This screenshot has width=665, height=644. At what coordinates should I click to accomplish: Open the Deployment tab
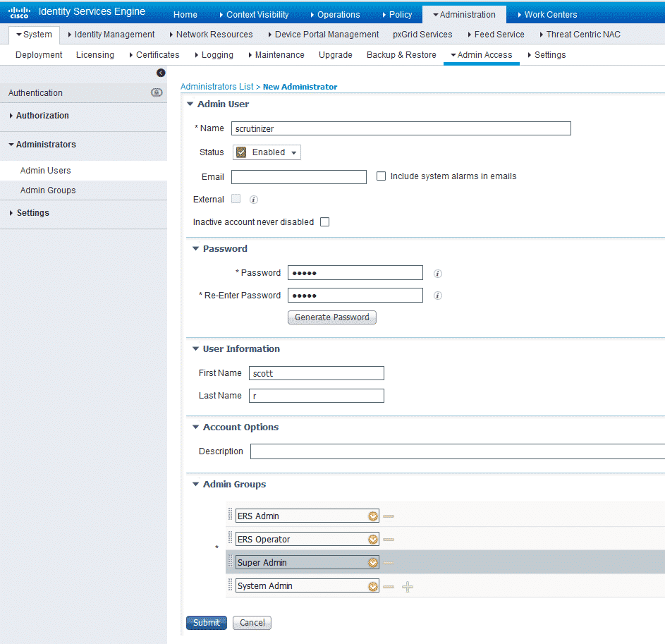click(x=39, y=55)
